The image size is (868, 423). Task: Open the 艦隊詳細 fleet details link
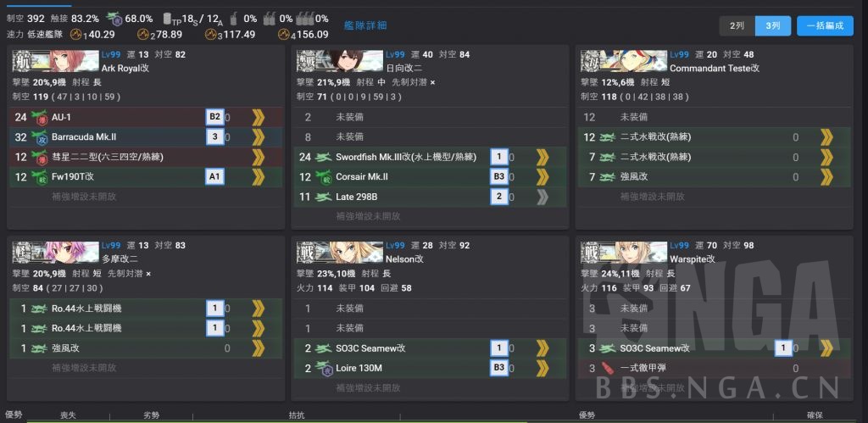point(365,25)
